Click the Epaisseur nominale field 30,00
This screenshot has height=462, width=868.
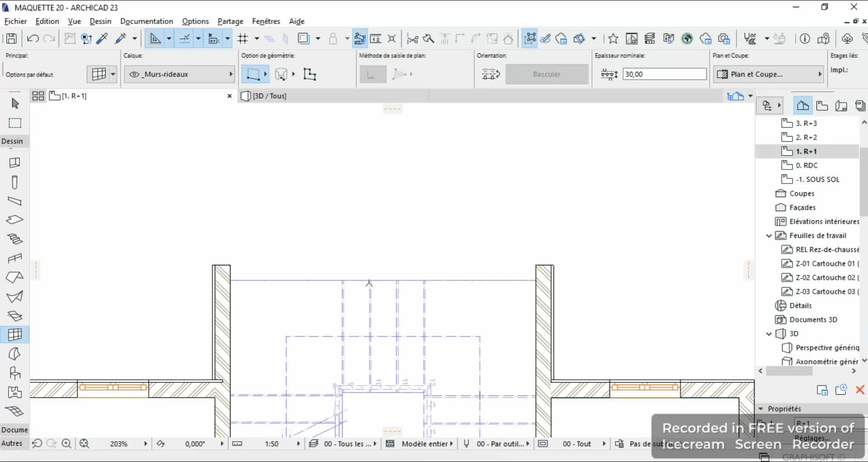(x=665, y=74)
